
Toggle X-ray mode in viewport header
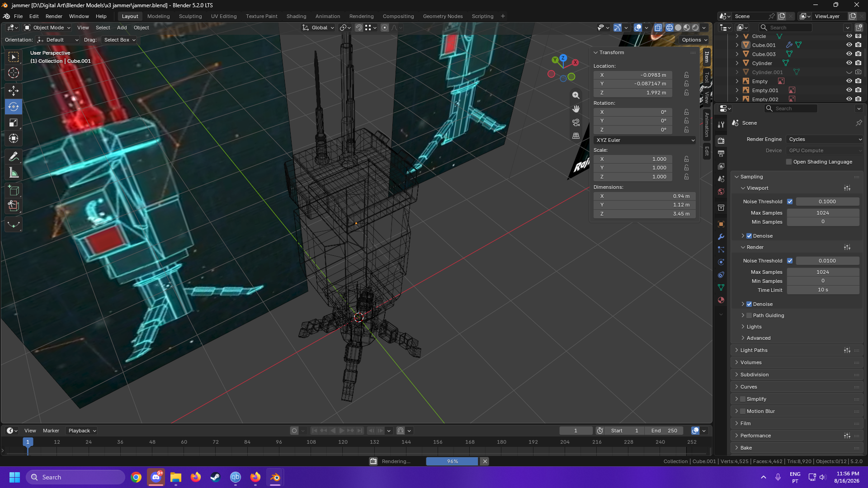658,28
